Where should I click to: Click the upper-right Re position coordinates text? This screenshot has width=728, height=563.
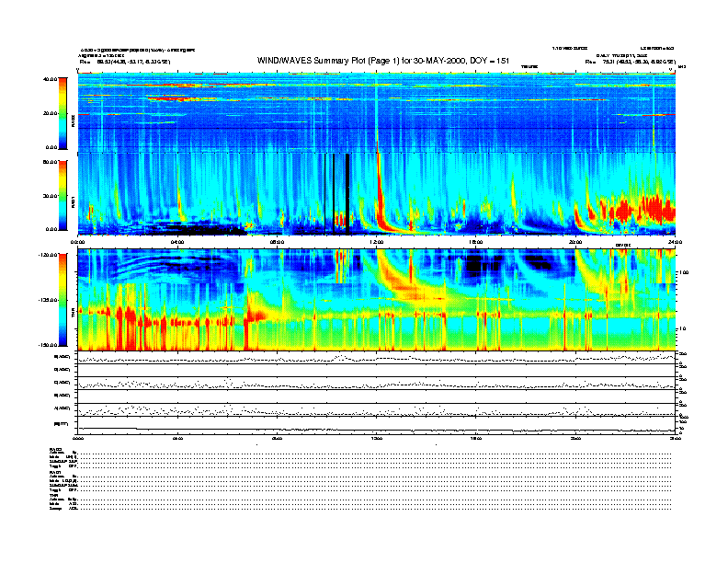[630, 62]
